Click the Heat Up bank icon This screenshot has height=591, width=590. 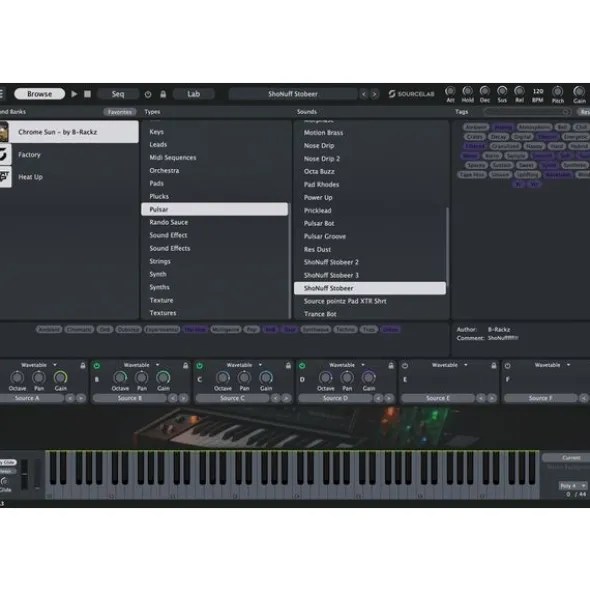point(5,177)
